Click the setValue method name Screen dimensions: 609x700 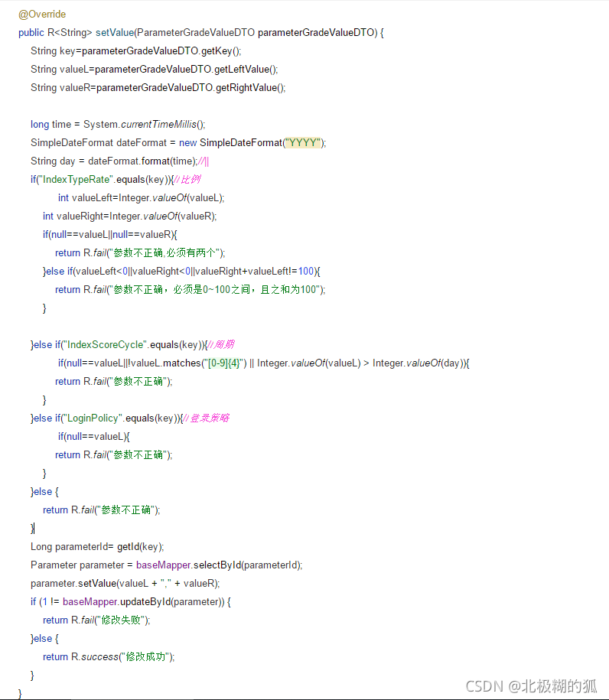115,33
